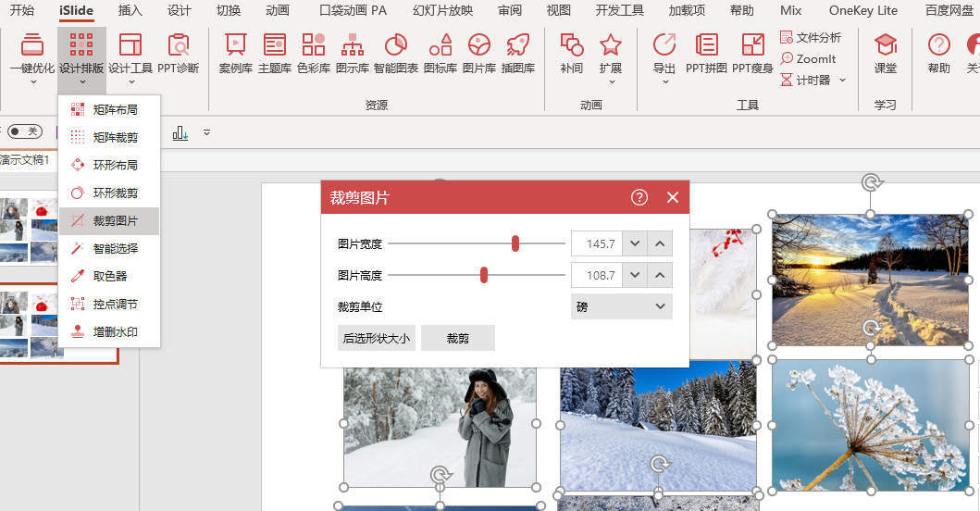Open the 课堂 classroom icon
This screenshot has height=511, width=980.
click(x=885, y=53)
